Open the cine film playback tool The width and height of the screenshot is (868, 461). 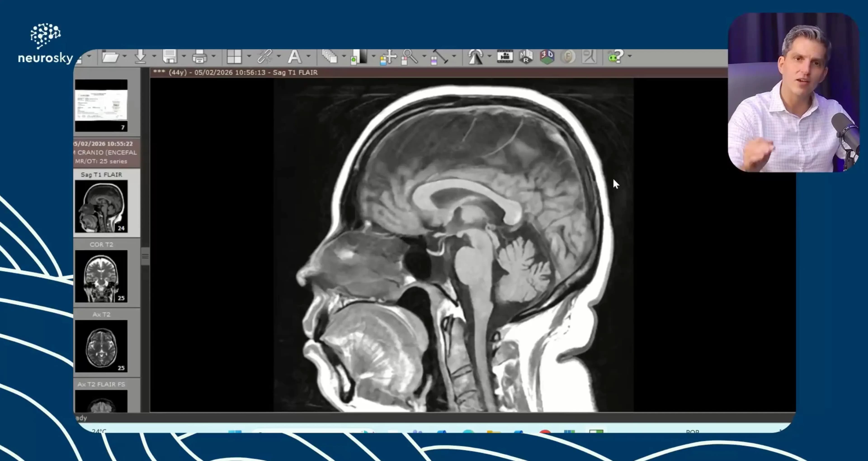(505, 56)
